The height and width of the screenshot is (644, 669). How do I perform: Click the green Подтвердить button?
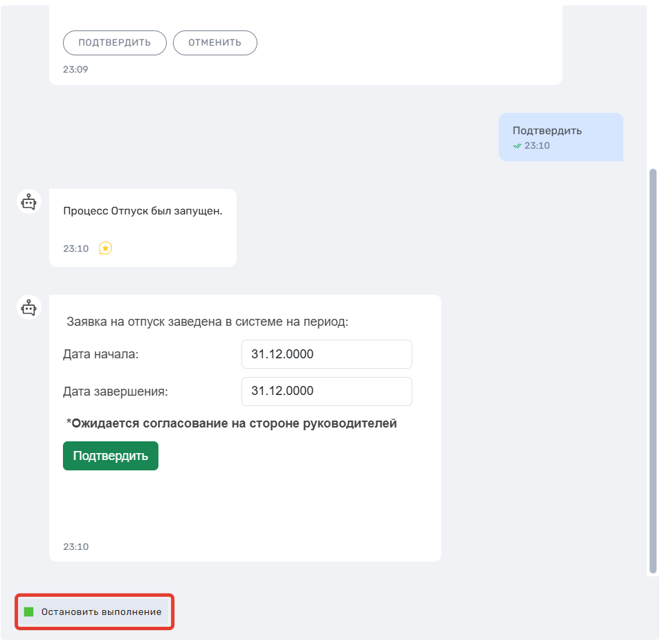pos(111,456)
